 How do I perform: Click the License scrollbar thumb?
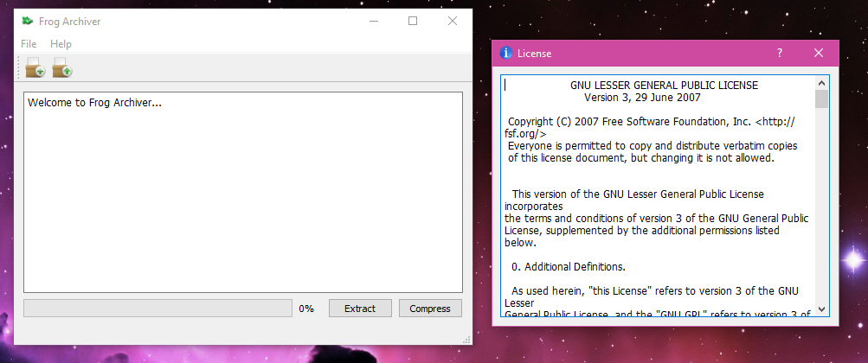(821, 99)
